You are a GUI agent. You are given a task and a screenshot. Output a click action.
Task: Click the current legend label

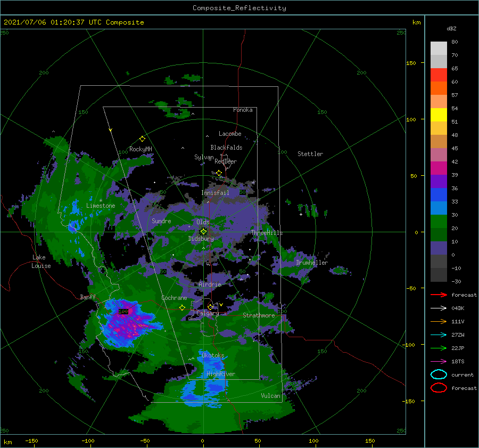(x=463, y=374)
